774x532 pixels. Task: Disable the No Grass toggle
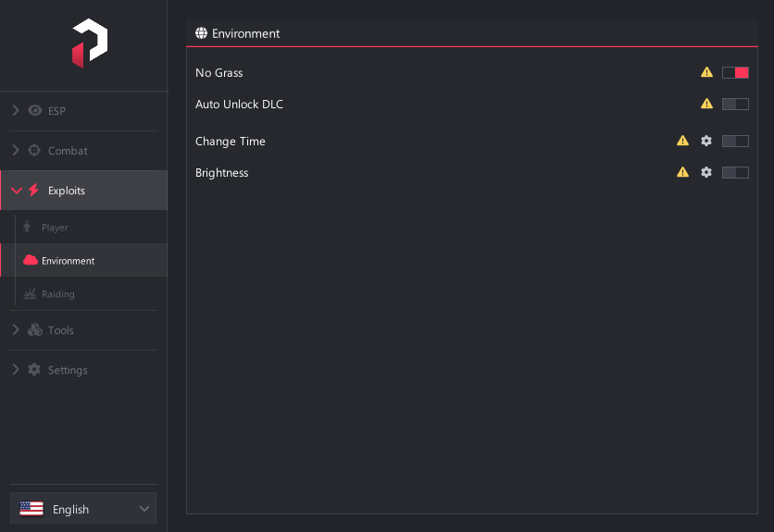point(735,72)
